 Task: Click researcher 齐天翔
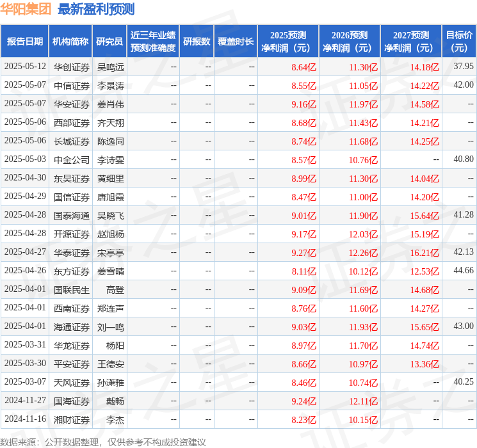point(110,123)
